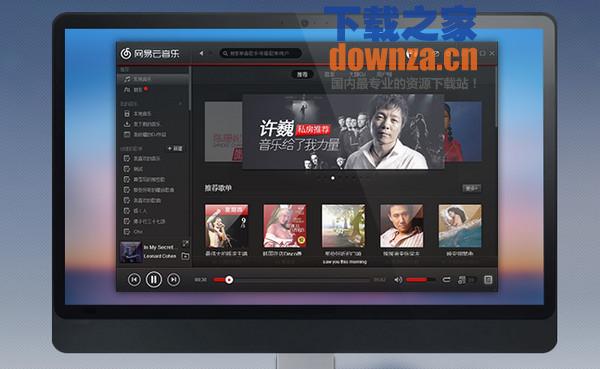The width and height of the screenshot is (600, 369).
Task: Click the In My Secret song title
Action: click(159, 247)
